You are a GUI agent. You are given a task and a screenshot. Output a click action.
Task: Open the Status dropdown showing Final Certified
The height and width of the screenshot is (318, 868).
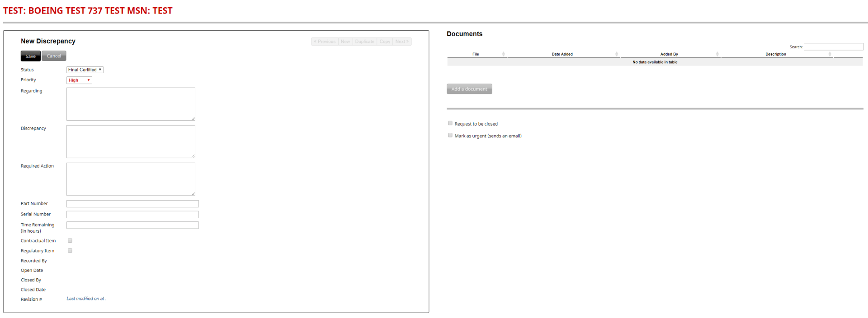click(x=85, y=70)
